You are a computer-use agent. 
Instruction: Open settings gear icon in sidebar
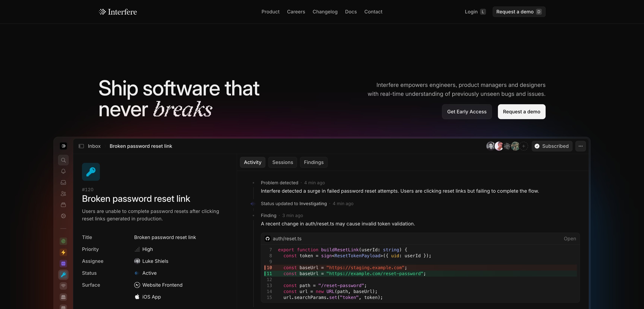64,216
